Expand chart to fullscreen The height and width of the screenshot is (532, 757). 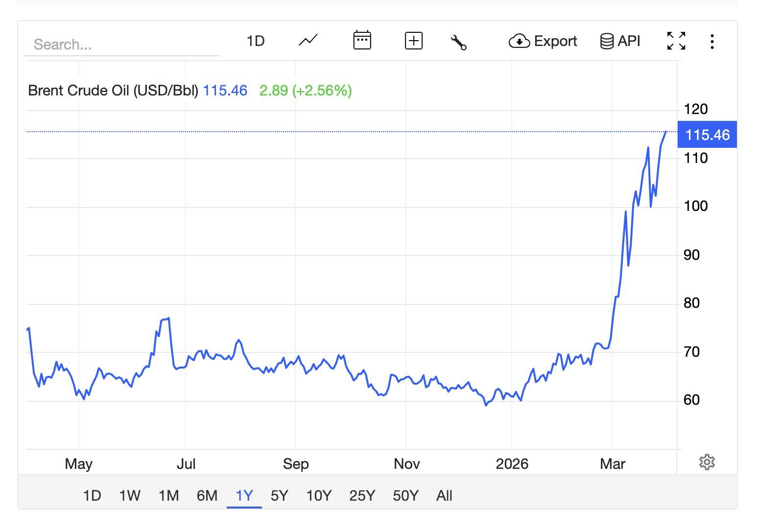(x=676, y=41)
